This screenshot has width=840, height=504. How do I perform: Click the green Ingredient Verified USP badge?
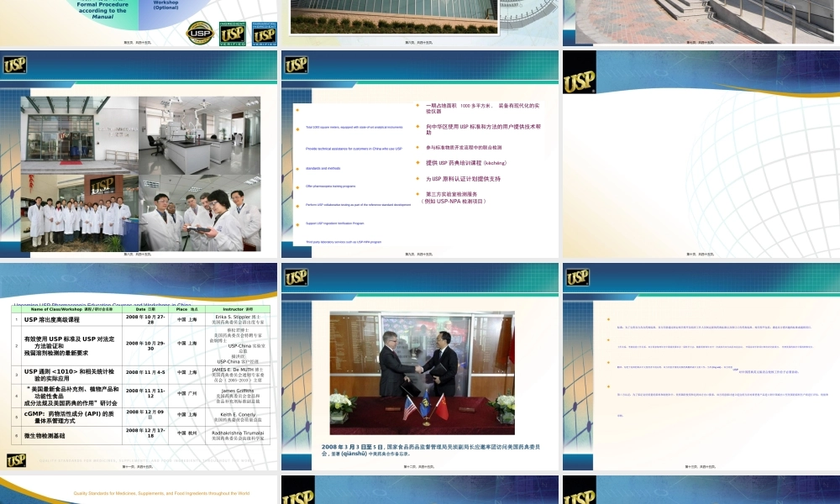point(233,33)
